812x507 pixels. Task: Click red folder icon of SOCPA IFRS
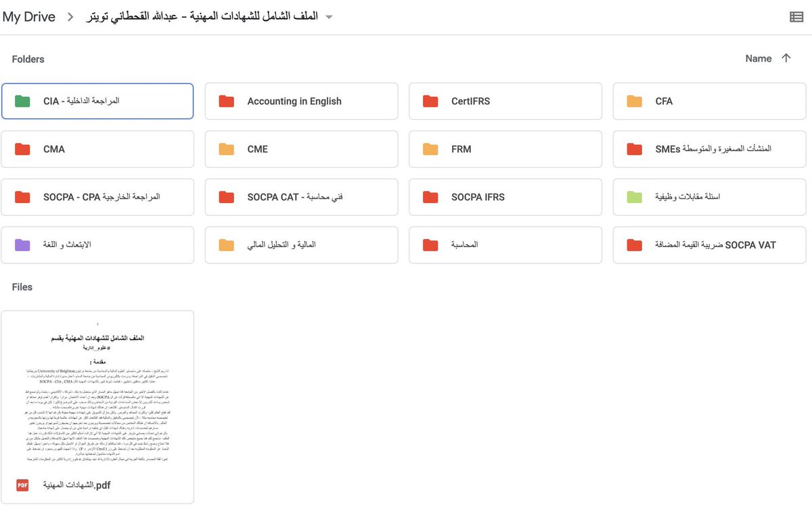(430, 197)
